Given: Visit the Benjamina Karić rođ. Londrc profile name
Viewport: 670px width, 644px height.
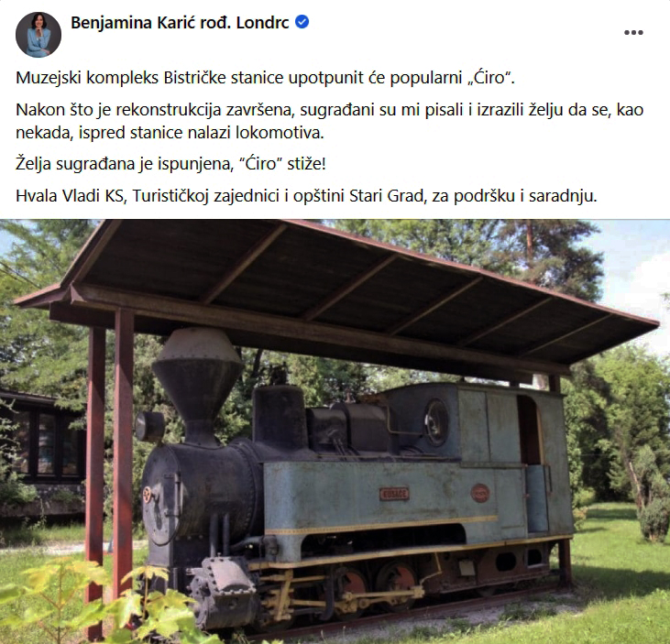Looking at the screenshot, I should pos(180,23).
